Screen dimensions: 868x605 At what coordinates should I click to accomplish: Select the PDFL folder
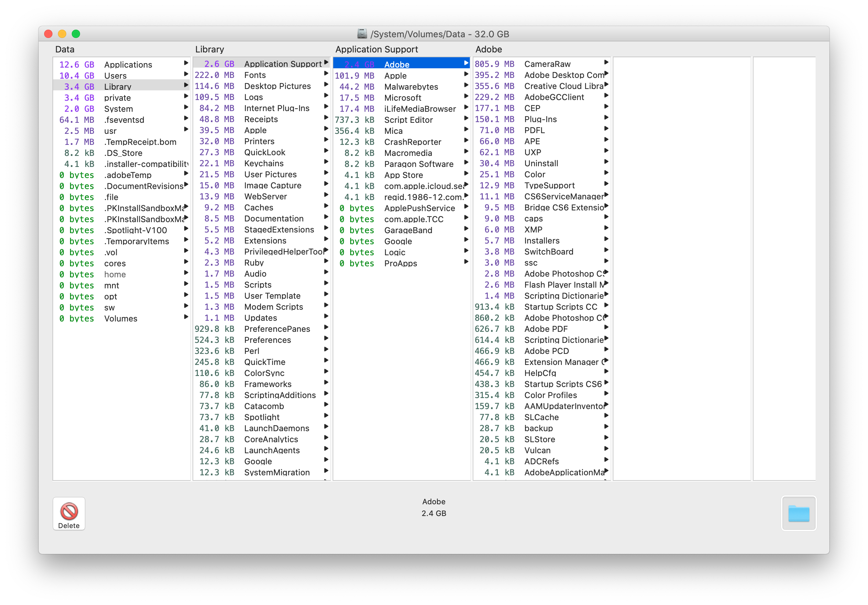(x=542, y=130)
